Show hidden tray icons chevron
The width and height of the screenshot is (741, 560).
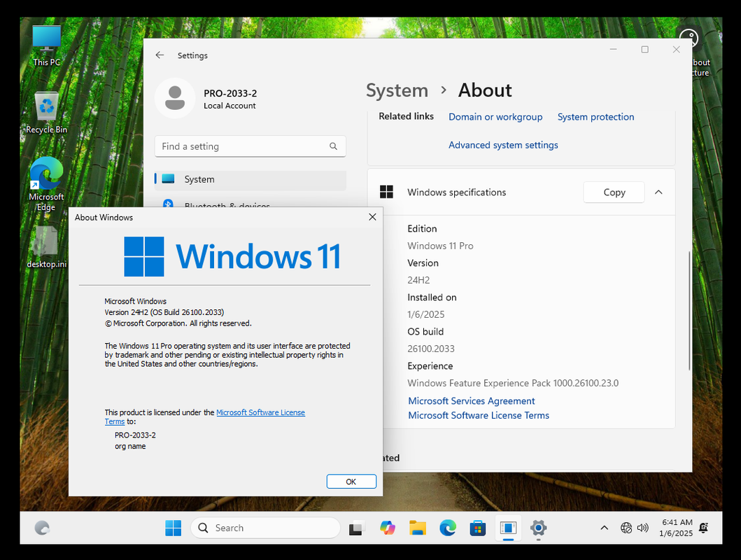click(604, 528)
